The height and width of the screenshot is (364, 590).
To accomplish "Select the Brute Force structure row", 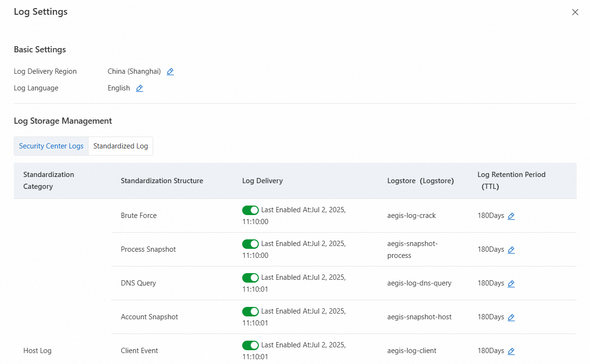I will 138,216.
